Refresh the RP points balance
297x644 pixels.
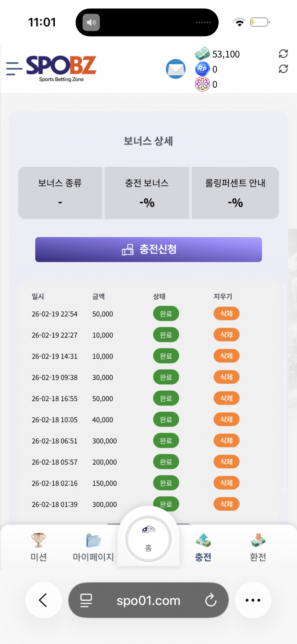(283, 69)
